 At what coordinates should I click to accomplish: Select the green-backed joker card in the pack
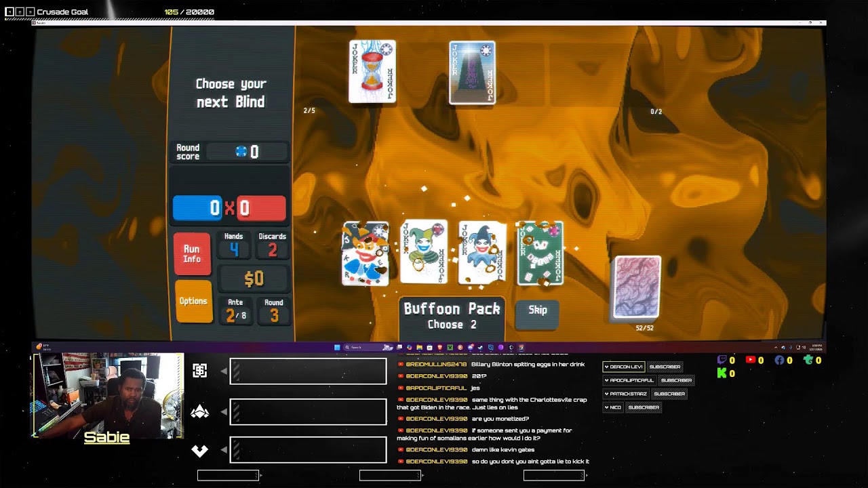[x=540, y=253]
